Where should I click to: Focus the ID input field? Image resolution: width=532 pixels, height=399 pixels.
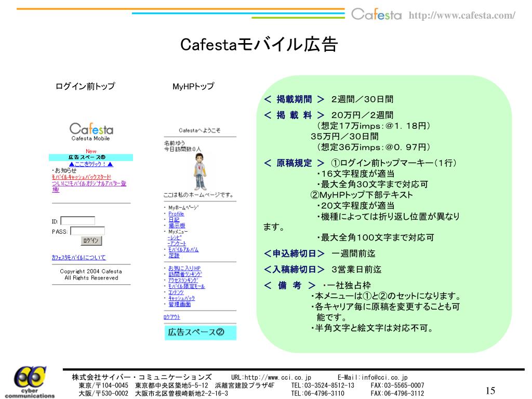click(78, 221)
